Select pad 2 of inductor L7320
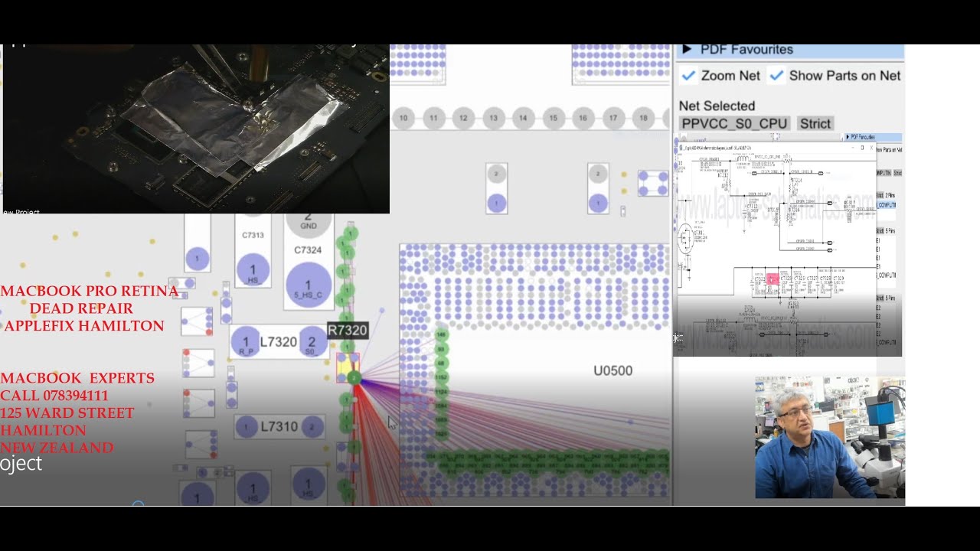 pyautogui.click(x=312, y=342)
